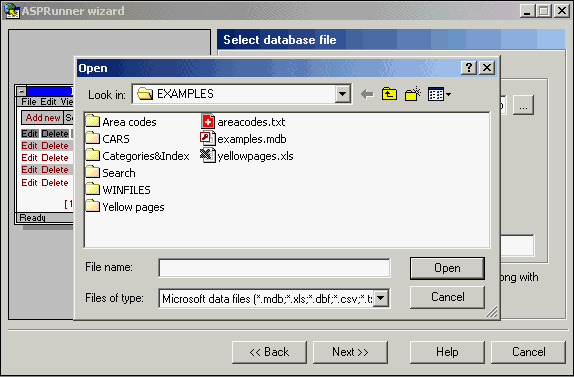Click Edit menu in preview window

click(48, 102)
